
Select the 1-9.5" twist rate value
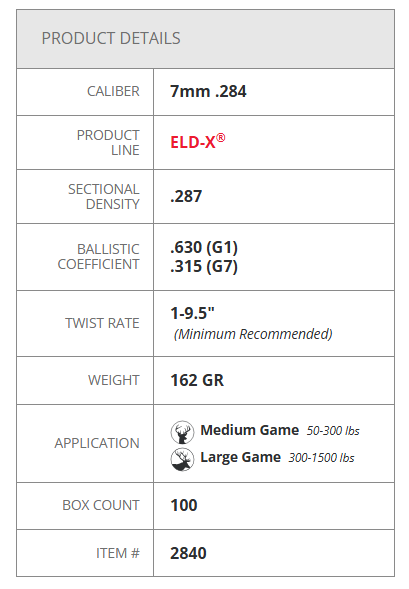click(x=192, y=313)
